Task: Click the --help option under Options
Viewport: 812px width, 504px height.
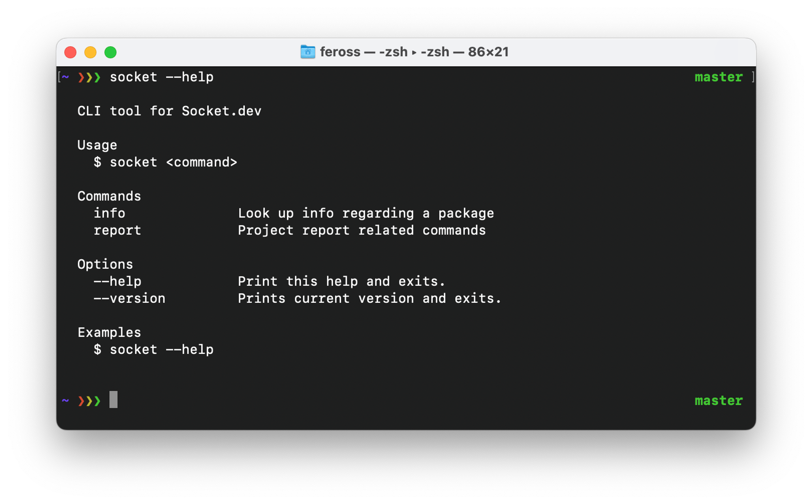Action: coord(117,281)
